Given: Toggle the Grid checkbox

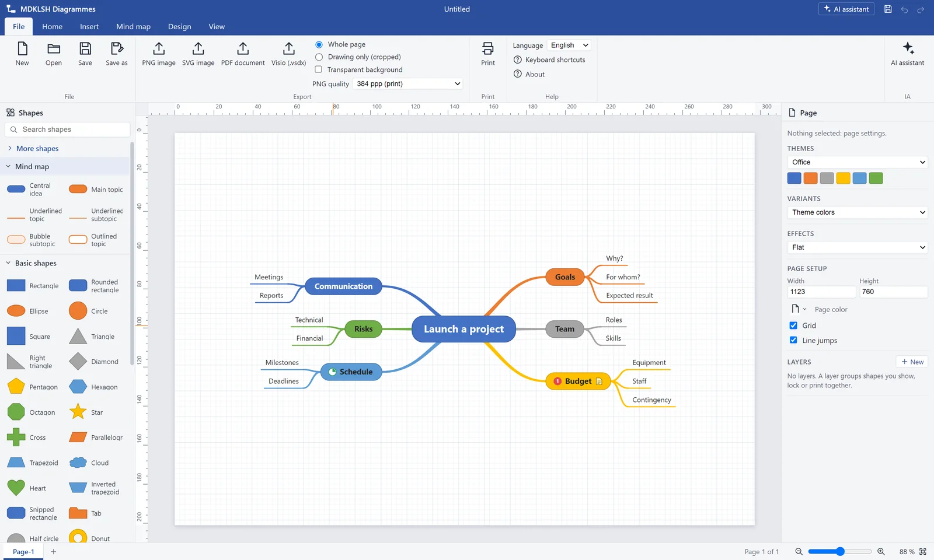Looking at the screenshot, I should (x=793, y=325).
